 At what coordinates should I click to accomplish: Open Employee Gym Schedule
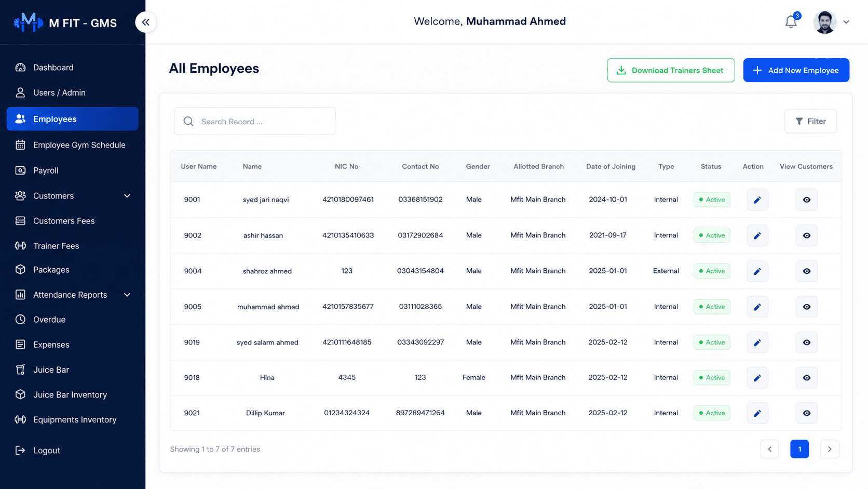(x=73, y=145)
